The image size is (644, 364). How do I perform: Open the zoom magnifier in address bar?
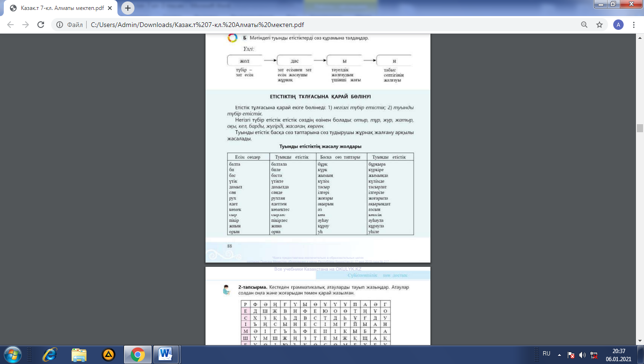pyautogui.click(x=585, y=25)
